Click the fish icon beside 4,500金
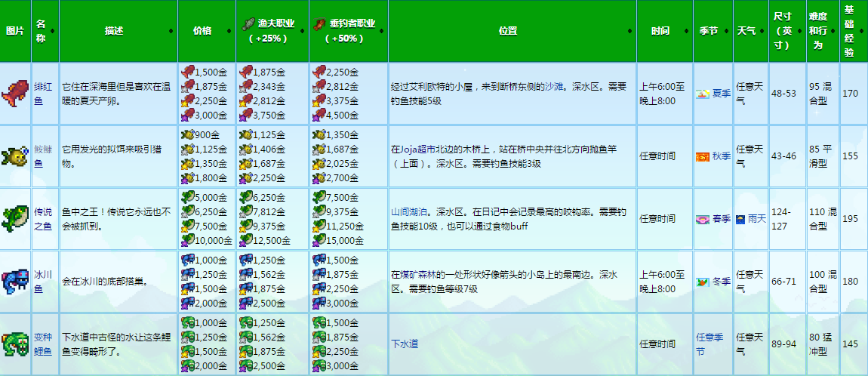The image size is (868, 376). [319, 116]
